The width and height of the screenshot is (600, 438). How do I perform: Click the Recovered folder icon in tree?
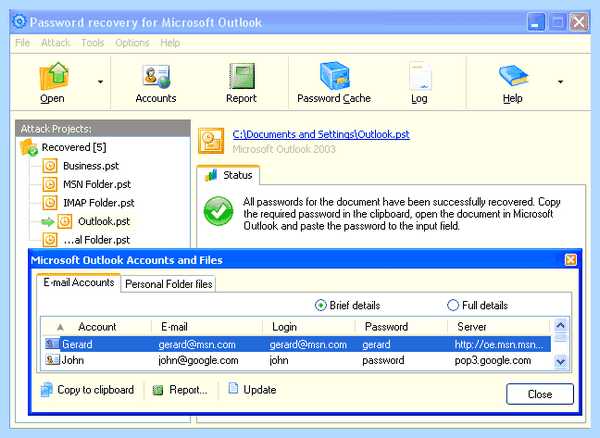(x=29, y=148)
